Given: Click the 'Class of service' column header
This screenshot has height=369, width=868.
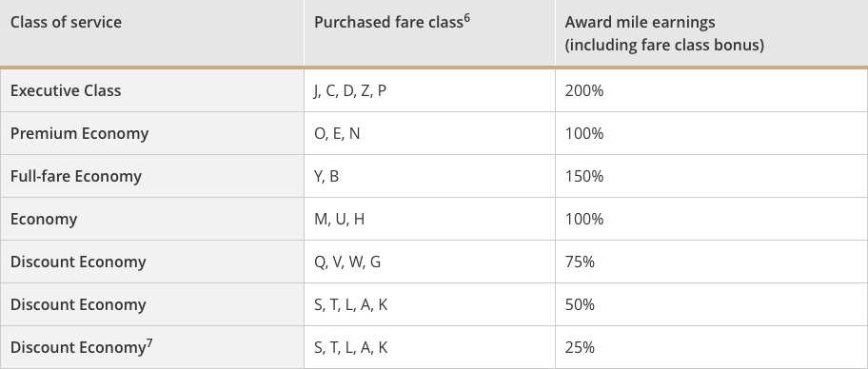Looking at the screenshot, I should point(66,22).
